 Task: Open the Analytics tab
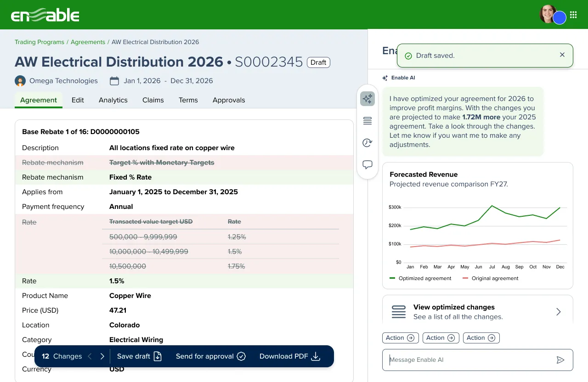tap(113, 100)
